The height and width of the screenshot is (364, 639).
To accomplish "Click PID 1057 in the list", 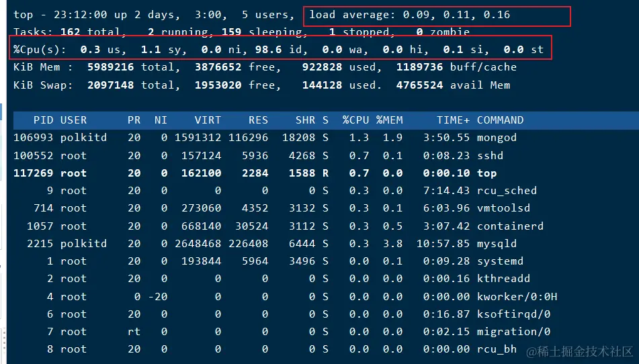I will (x=40, y=226).
